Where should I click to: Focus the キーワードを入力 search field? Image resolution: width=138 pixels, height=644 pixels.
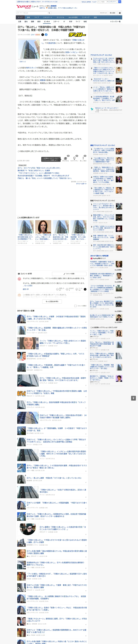[32, 13]
